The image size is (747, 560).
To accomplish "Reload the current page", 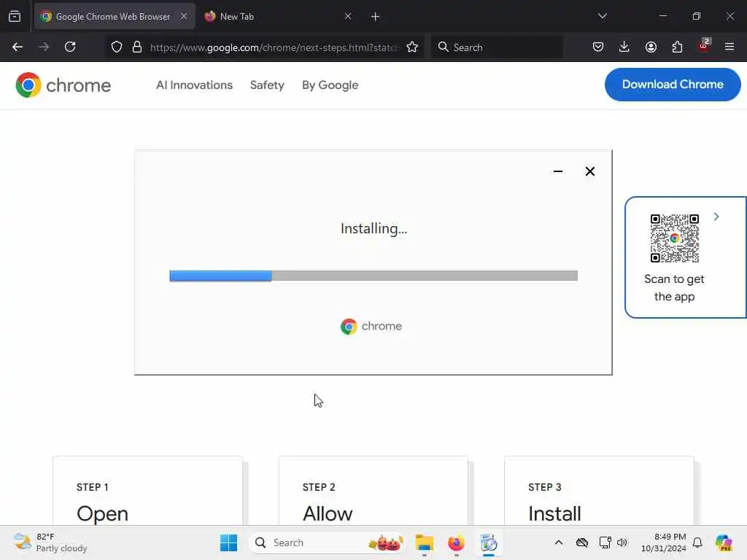I will (x=70, y=47).
